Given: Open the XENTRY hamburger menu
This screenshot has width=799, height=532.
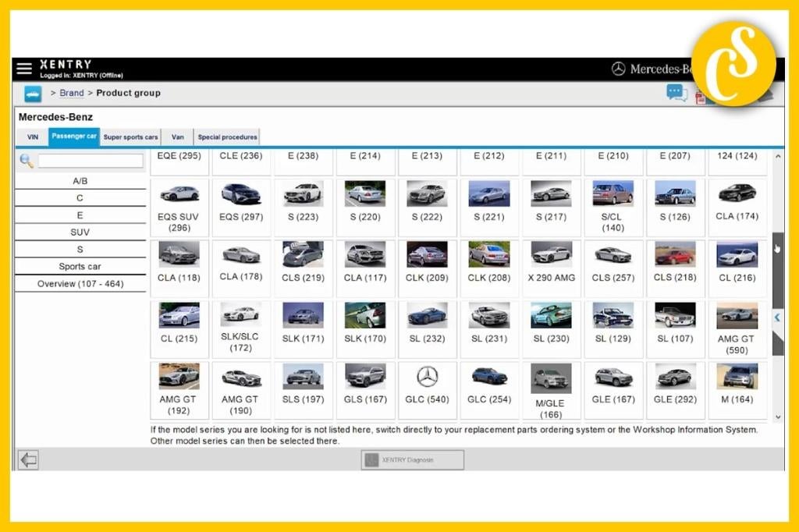Looking at the screenshot, I should (24, 69).
